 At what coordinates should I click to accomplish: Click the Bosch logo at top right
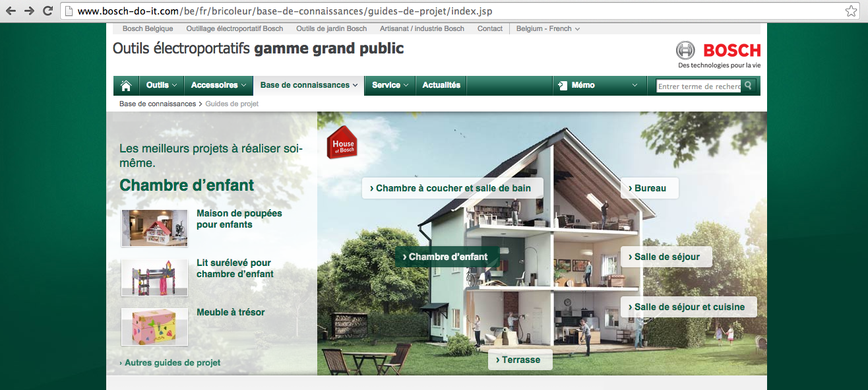point(718,51)
